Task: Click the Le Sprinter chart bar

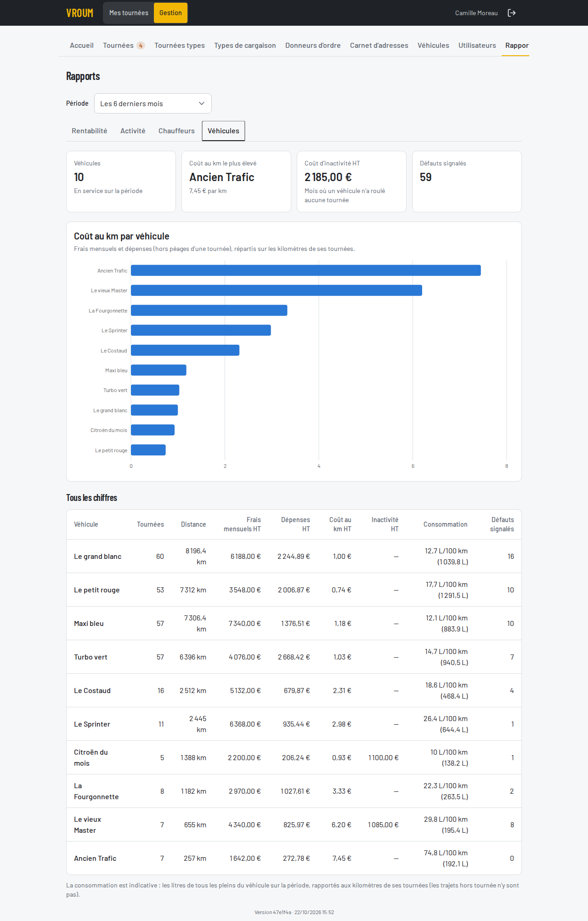Action: coord(201,330)
